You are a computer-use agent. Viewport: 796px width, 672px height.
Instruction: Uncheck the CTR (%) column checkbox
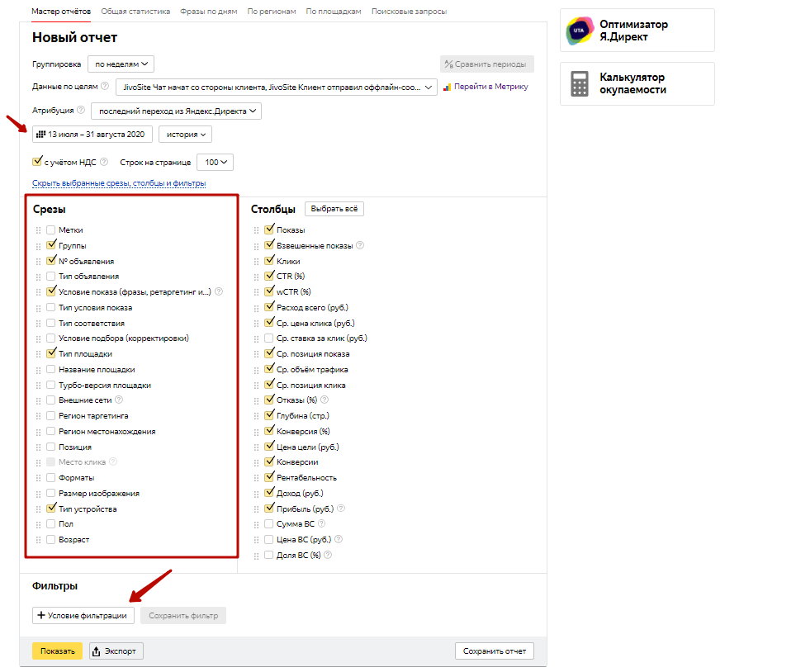[269, 276]
